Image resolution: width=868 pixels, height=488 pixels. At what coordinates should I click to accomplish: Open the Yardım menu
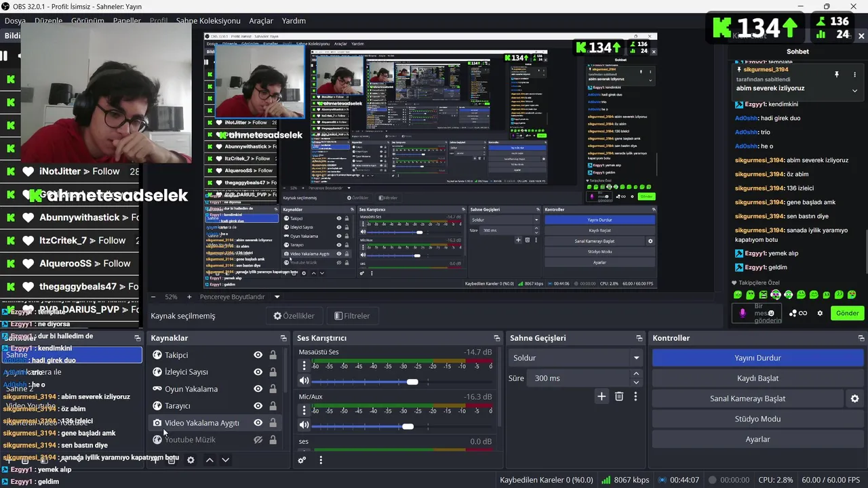click(x=294, y=21)
